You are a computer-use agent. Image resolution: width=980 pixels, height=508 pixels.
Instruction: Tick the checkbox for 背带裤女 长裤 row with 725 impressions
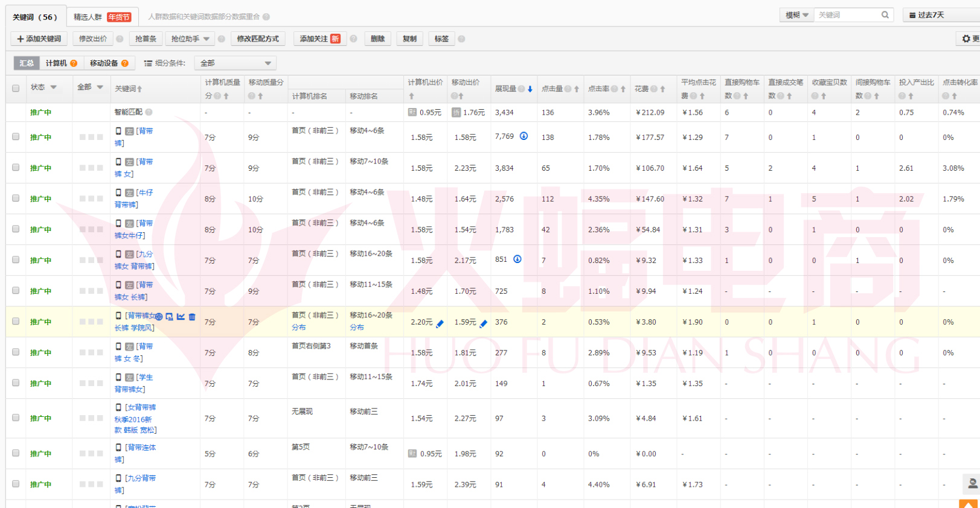[x=16, y=290]
